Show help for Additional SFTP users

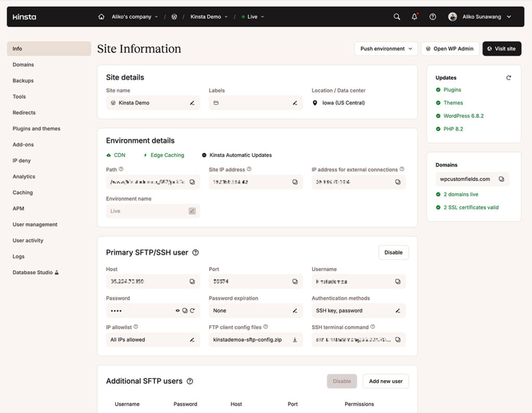click(190, 381)
